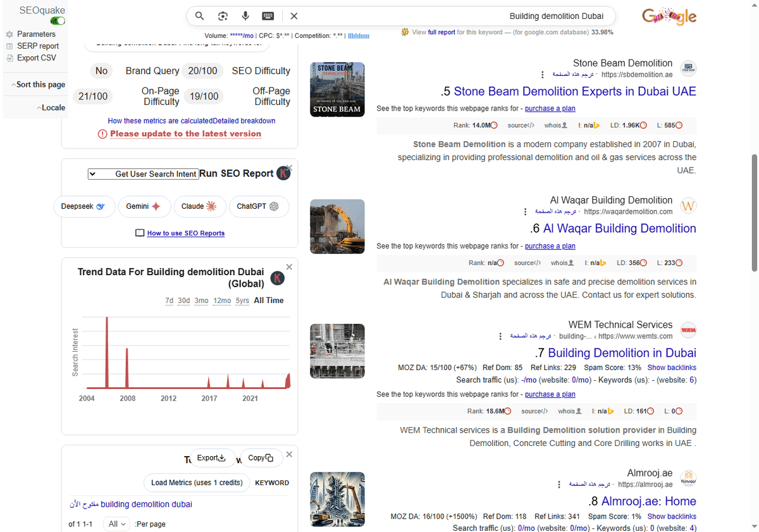Expand the Locale section

pyautogui.click(x=50, y=108)
